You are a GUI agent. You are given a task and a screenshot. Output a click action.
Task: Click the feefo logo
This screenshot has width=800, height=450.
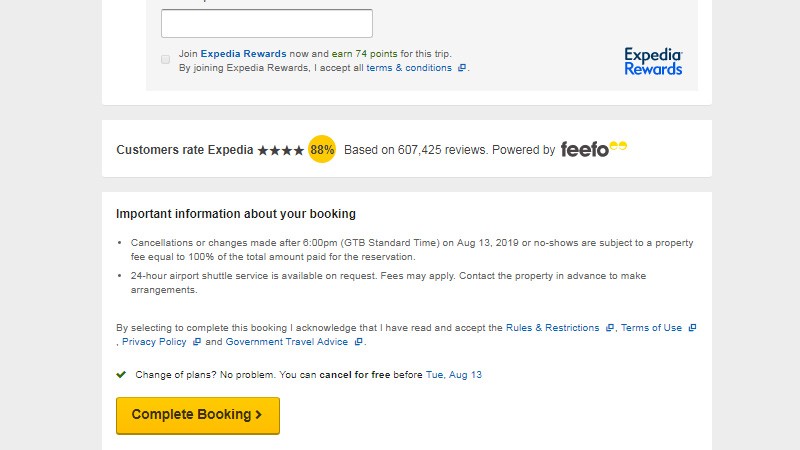594,149
